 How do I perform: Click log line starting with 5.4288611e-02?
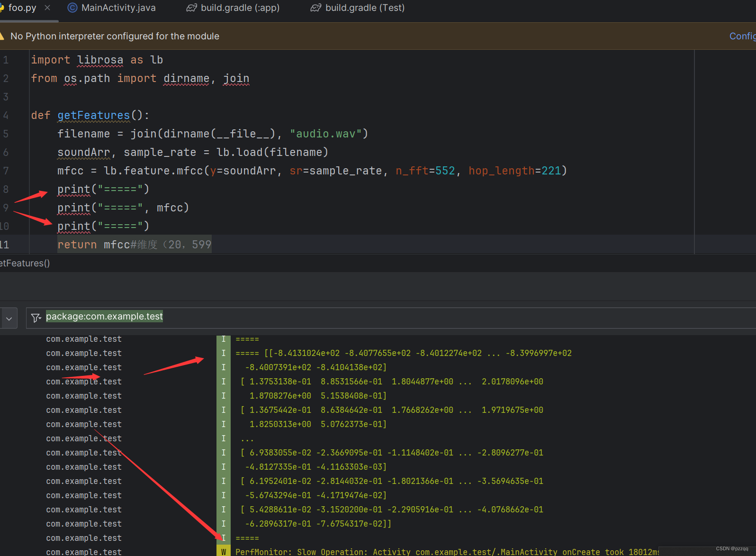pyautogui.click(x=392, y=510)
